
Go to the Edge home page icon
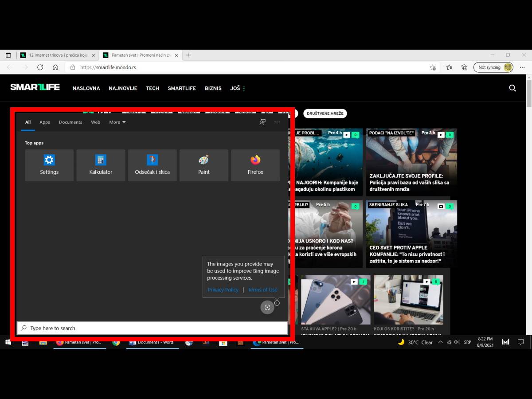(55, 67)
